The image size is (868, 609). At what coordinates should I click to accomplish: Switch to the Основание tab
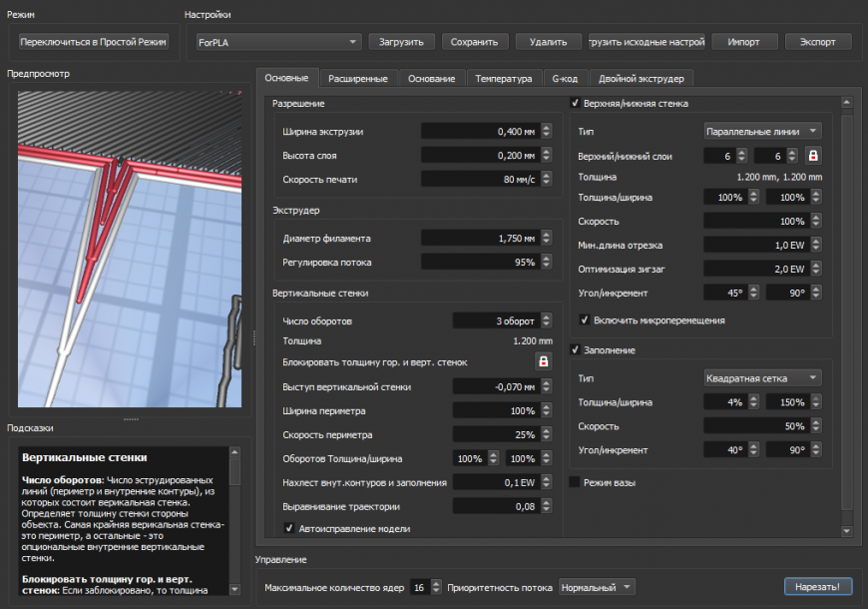point(432,79)
